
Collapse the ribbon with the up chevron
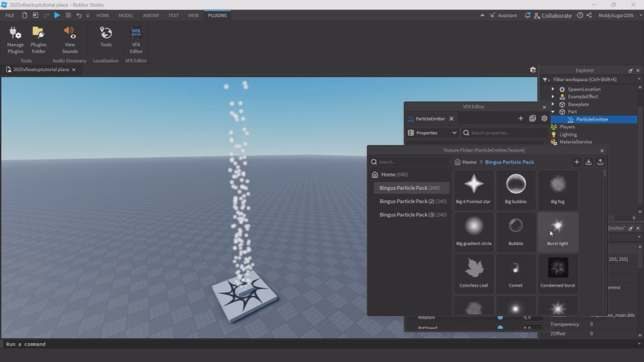(482, 15)
